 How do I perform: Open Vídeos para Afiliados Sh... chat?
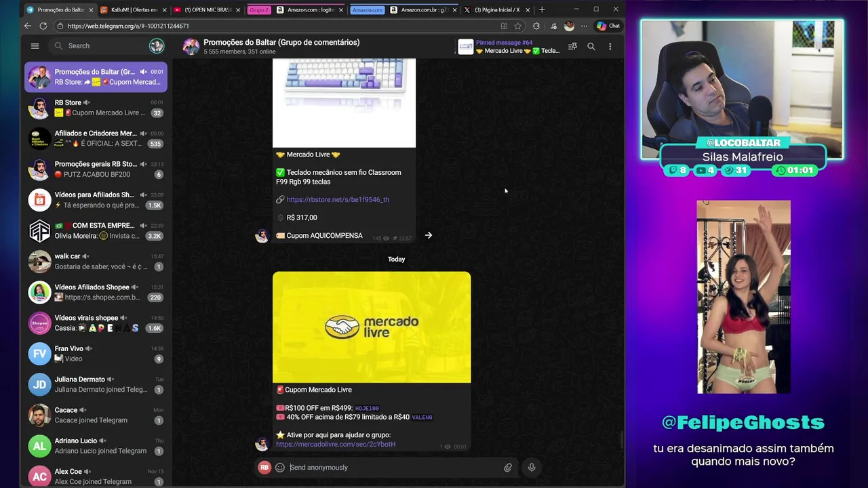point(96,200)
